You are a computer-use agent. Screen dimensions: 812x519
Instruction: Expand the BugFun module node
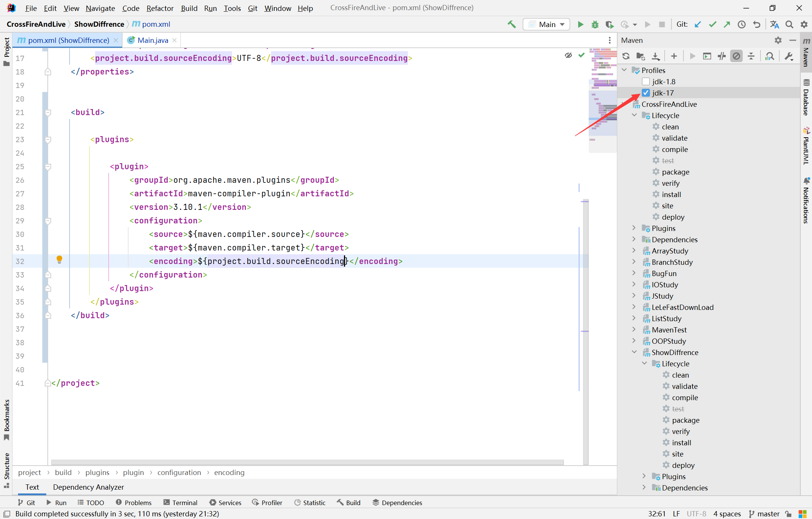tap(635, 273)
